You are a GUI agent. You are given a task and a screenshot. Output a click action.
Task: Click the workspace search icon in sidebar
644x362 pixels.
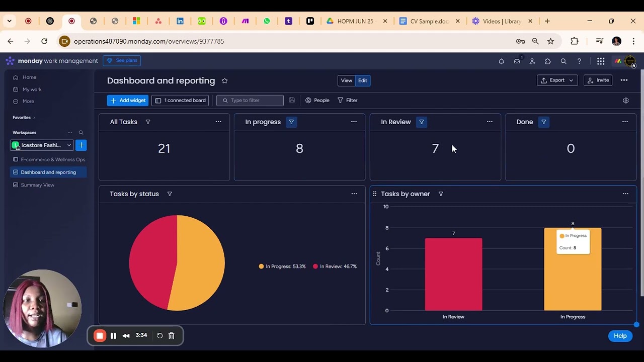(81, 133)
